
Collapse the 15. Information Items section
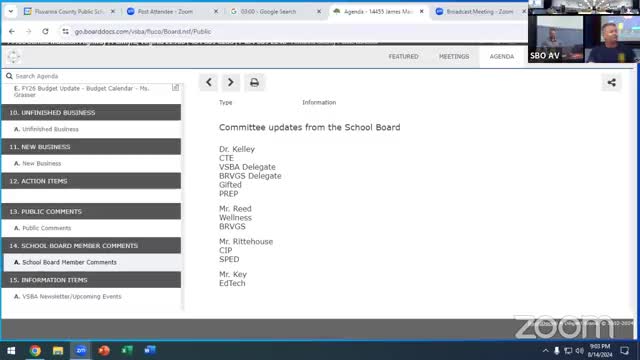(91, 280)
